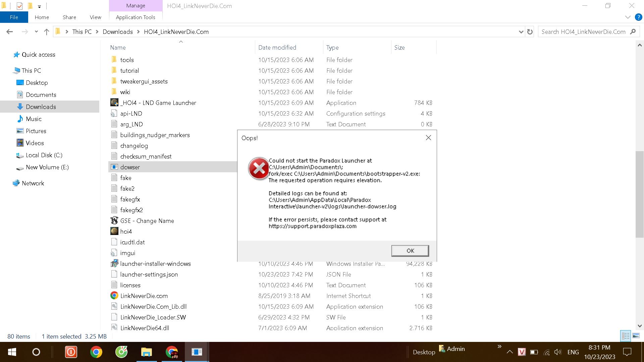Viewport: 644px width, 362px height.
Task: Close the Oops dialog with X
Action: pyautogui.click(x=428, y=138)
